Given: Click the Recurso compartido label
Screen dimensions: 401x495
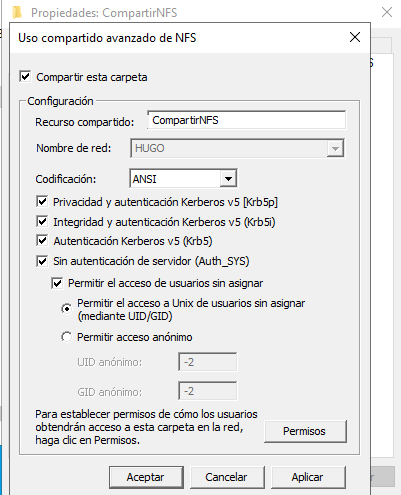Looking at the screenshot, I should [85, 122].
